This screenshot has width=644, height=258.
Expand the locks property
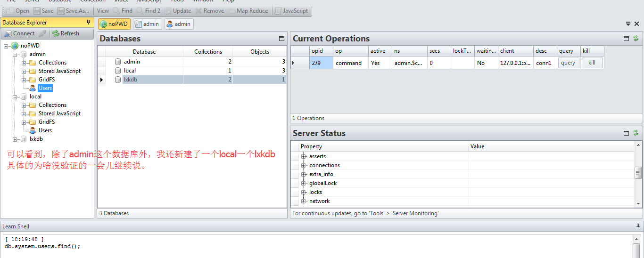[304, 192]
